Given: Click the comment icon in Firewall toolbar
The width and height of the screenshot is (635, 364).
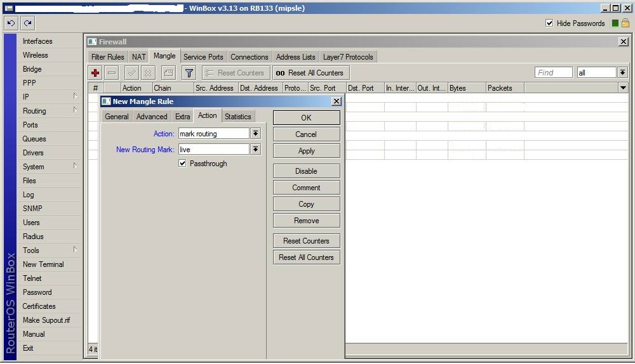Looking at the screenshot, I should coord(168,73).
